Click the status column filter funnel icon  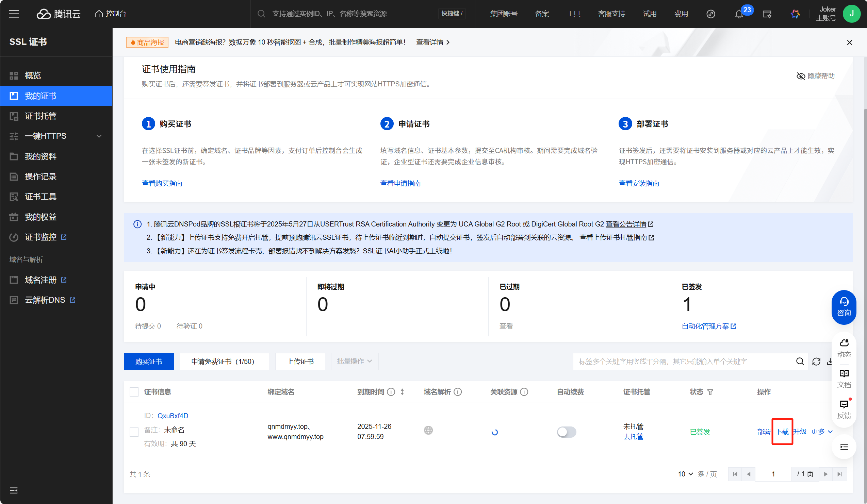[710, 392]
